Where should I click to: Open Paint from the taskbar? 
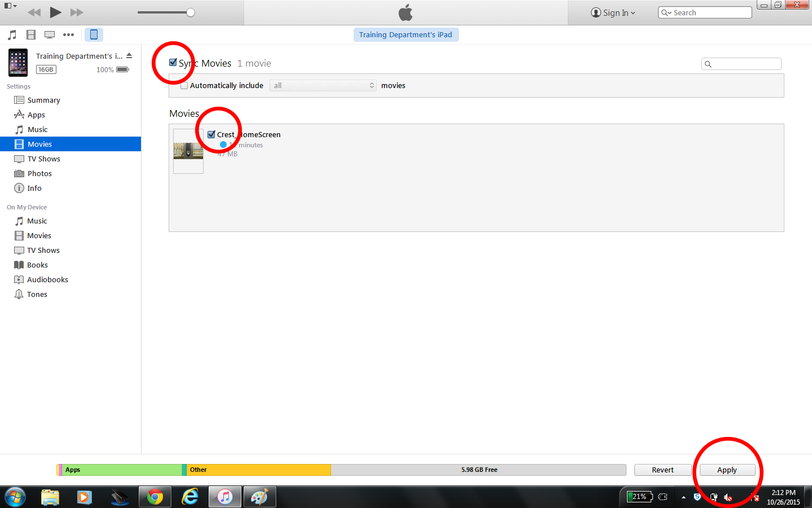tap(259, 497)
